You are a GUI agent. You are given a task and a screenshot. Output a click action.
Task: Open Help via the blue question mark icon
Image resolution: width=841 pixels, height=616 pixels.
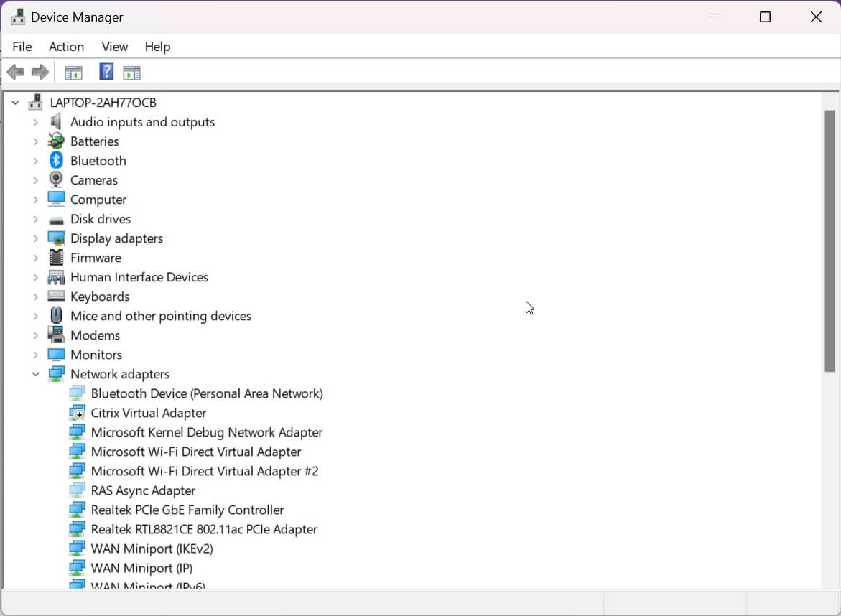(x=106, y=71)
